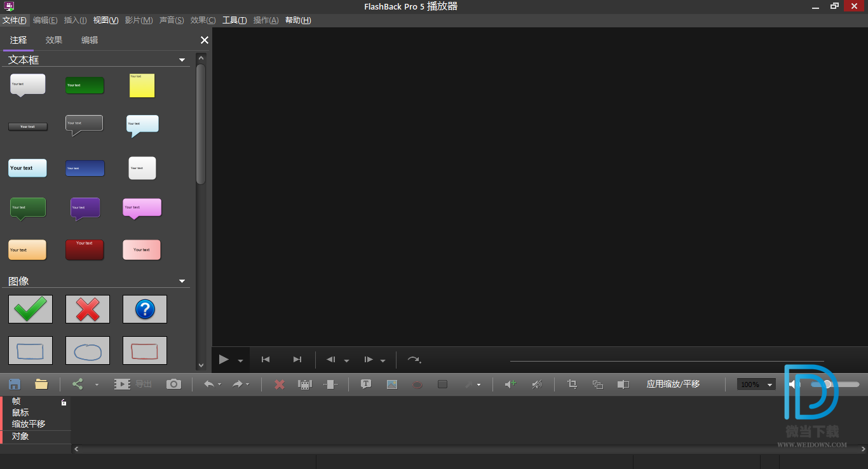The width and height of the screenshot is (868, 469).
Task: Pick the purple speech bubble text box
Action: [x=85, y=209]
